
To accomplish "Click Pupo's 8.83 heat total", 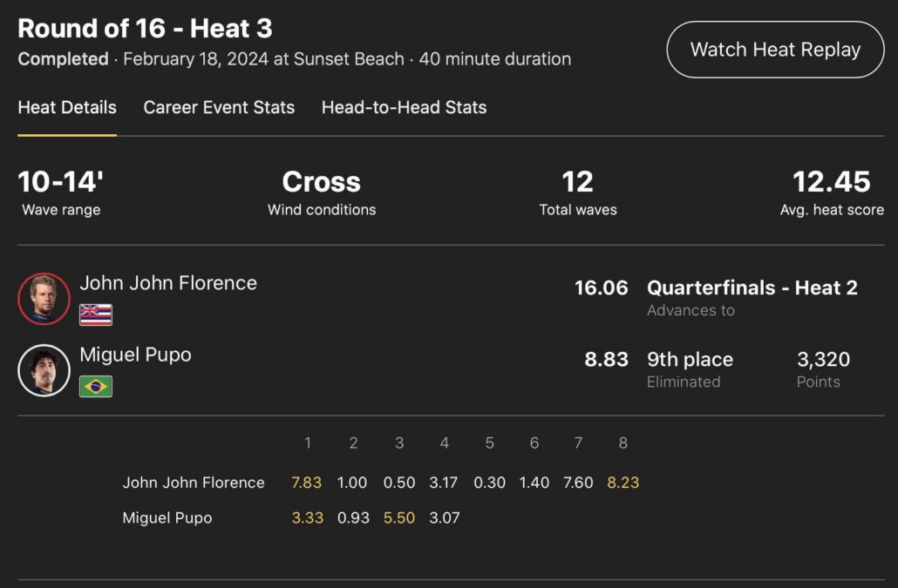I will point(606,360).
